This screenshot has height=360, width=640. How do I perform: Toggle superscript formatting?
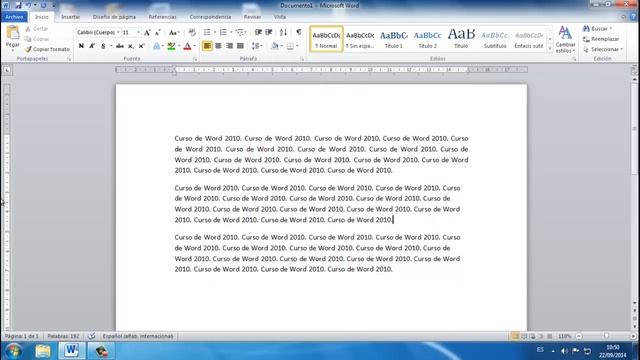tap(141, 46)
